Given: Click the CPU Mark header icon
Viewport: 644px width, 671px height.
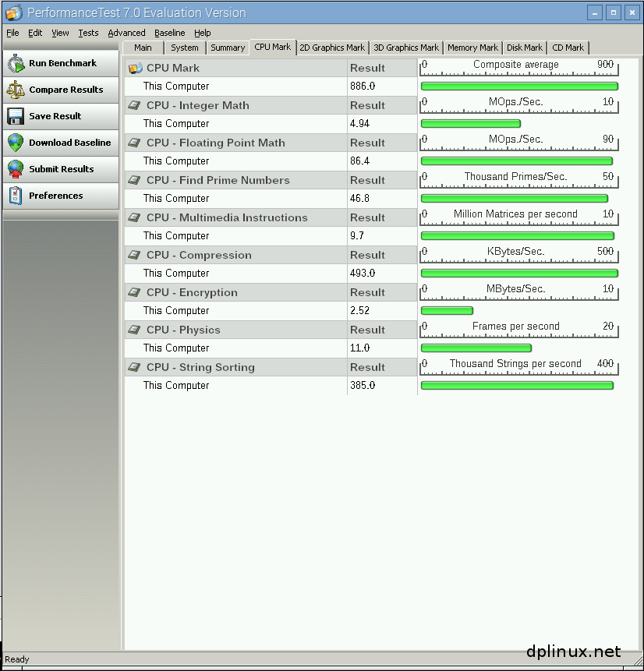Looking at the screenshot, I should (136, 68).
